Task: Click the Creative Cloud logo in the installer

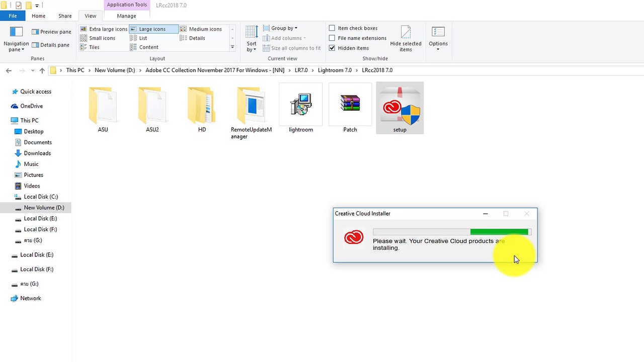Action: tap(354, 237)
